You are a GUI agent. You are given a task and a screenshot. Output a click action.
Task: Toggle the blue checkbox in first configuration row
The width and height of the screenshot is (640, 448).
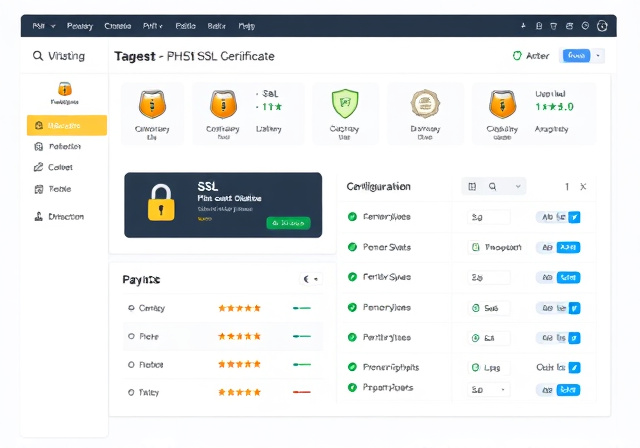pos(574,217)
